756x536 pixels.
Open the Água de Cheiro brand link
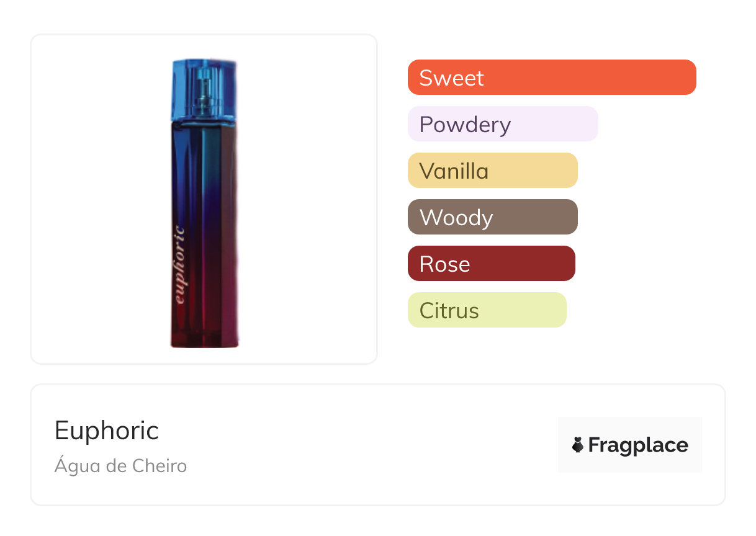coord(120,465)
